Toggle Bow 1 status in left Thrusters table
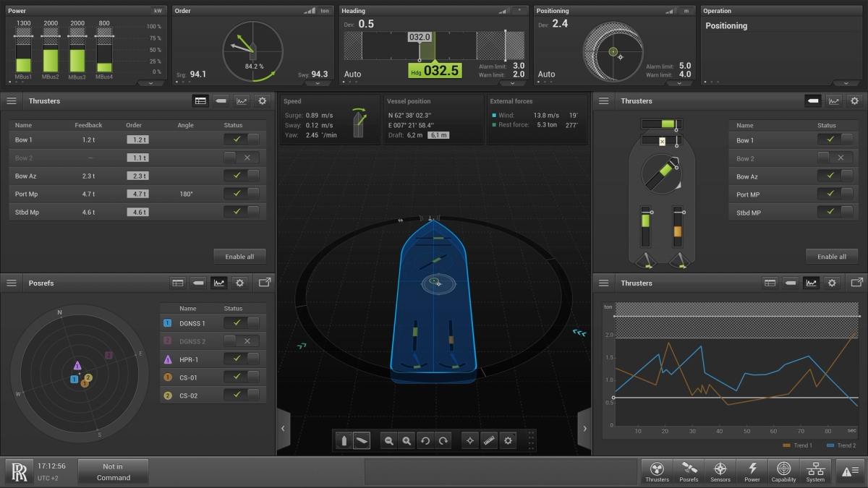 tap(242, 139)
